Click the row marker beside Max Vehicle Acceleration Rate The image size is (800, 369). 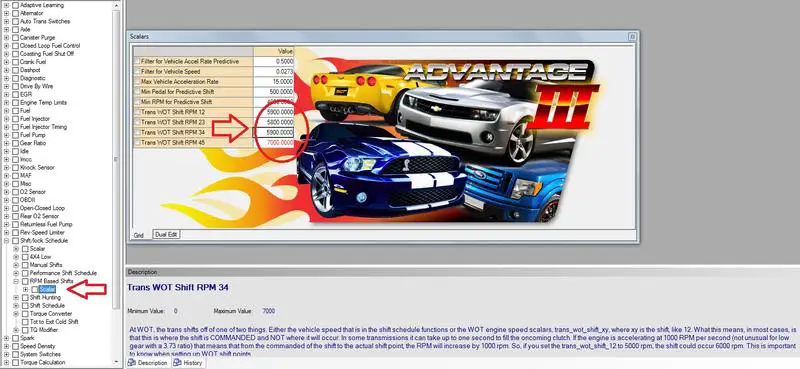coord(136,82)
